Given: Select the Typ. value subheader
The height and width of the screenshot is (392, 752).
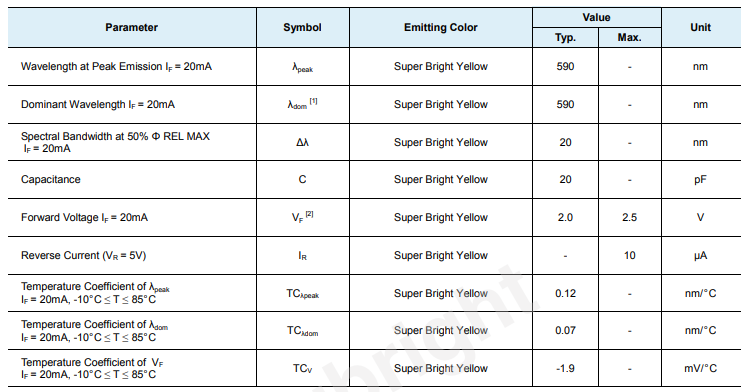Looking at the screenshot, I should pyautogui.click(x=565, y=37).
